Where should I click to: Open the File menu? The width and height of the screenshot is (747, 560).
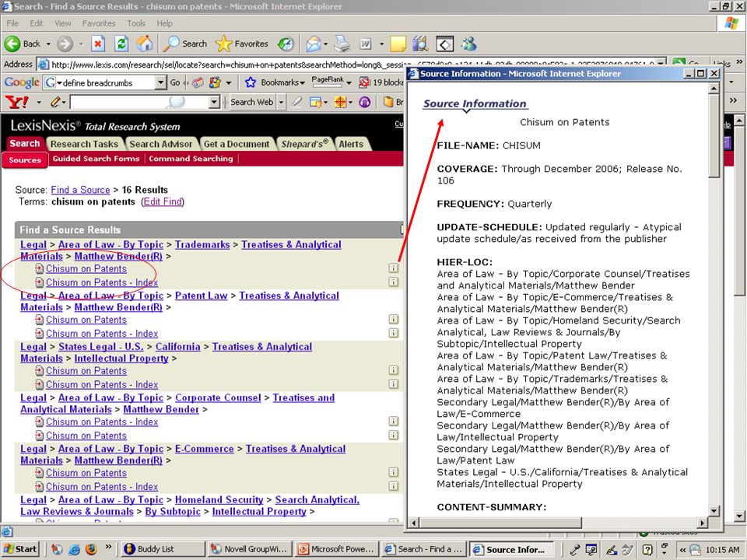(x=12, y=23)
